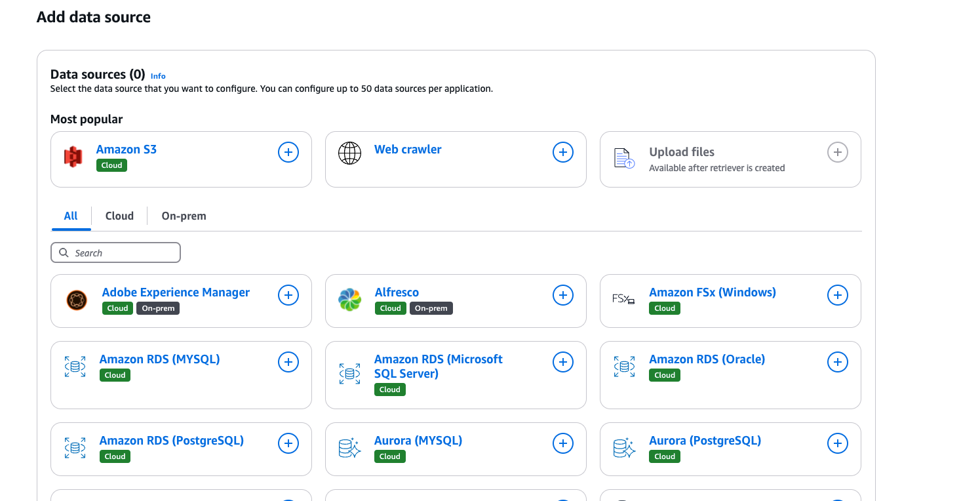Click the 'Add data source' page heading
Image resolution: width=980 pixels, height=501 pixels.
(x=94, y=17)
